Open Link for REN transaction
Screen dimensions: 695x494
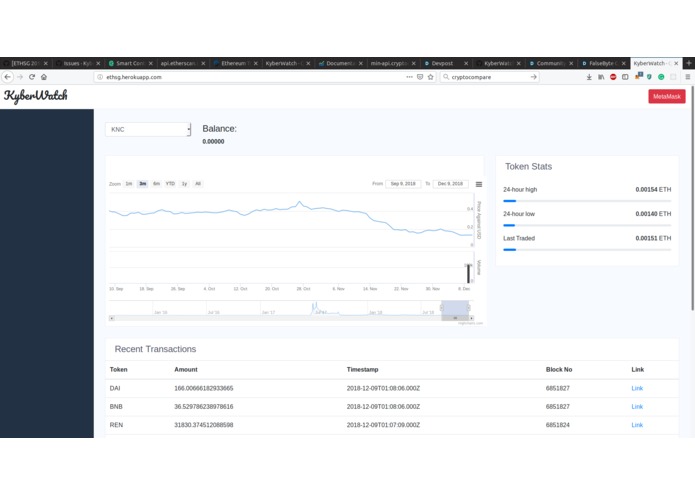(637, 425)
